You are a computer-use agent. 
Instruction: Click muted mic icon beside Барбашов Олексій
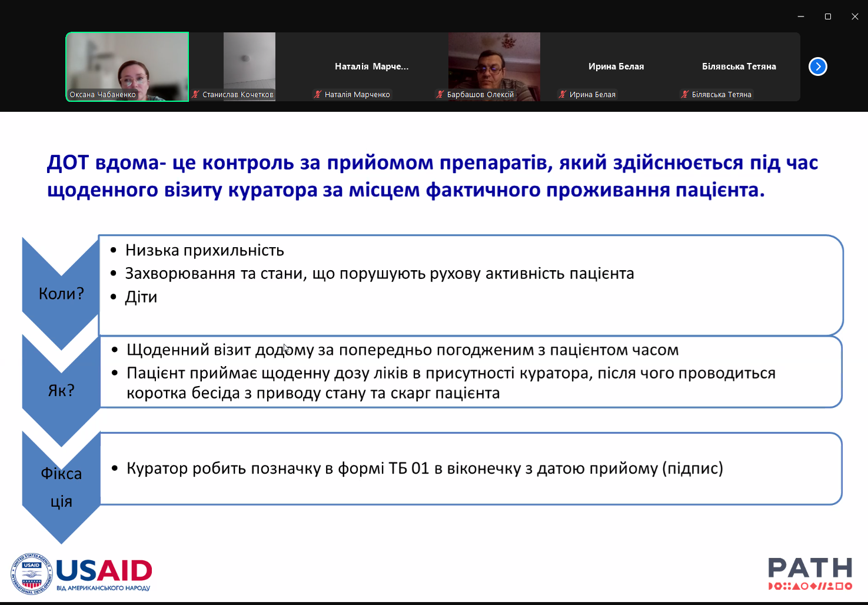(440, 94)
